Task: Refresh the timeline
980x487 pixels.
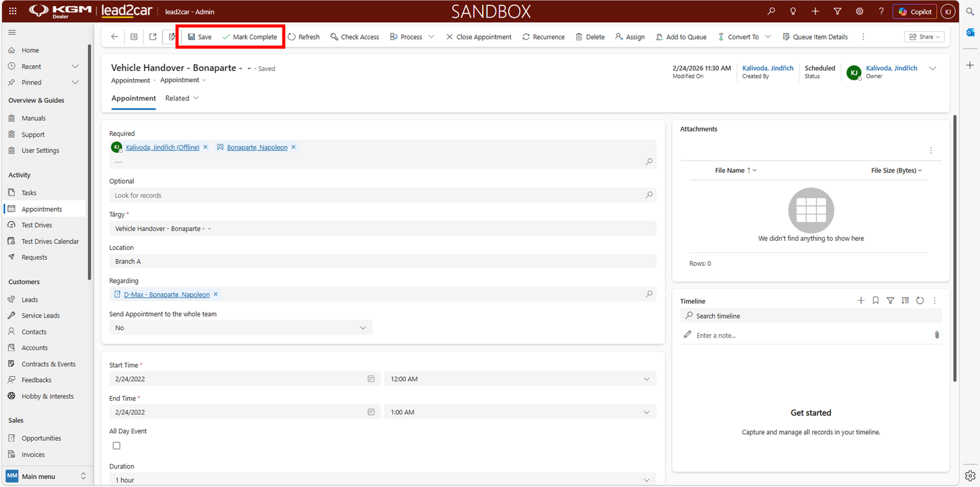Action: coord(920,301)
